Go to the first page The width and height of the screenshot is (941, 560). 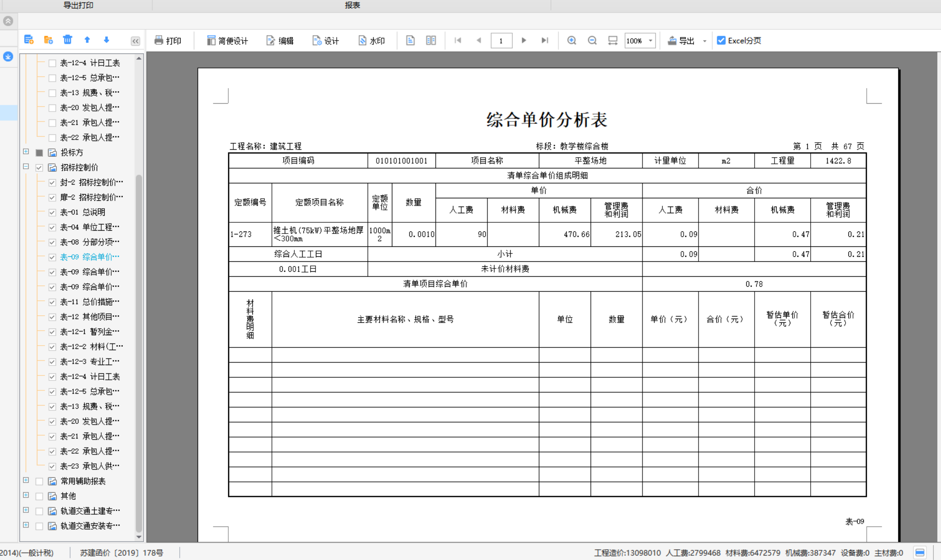pyautogui.click(x=458, y=40)
